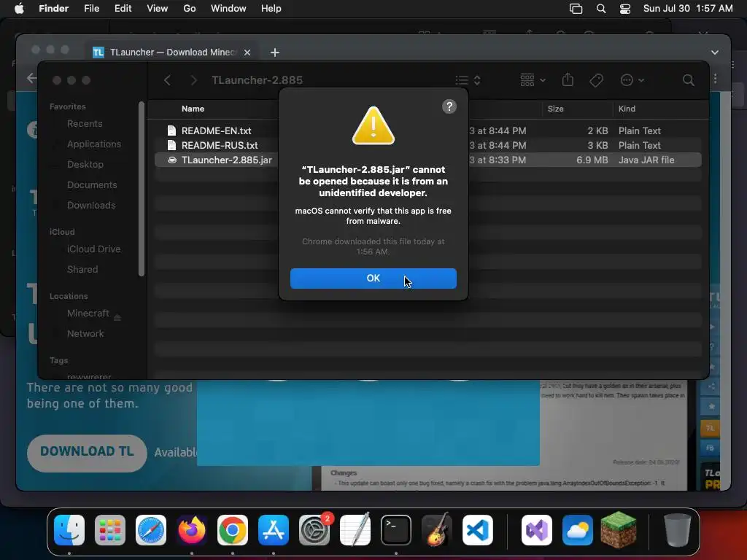Open the Help menu

pos(271,9)
